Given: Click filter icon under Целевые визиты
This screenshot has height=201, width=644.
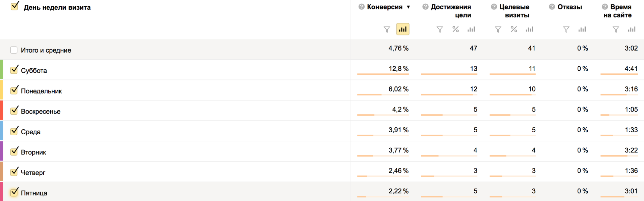Looking at the screenshot, I should click(x=498, y=29).
